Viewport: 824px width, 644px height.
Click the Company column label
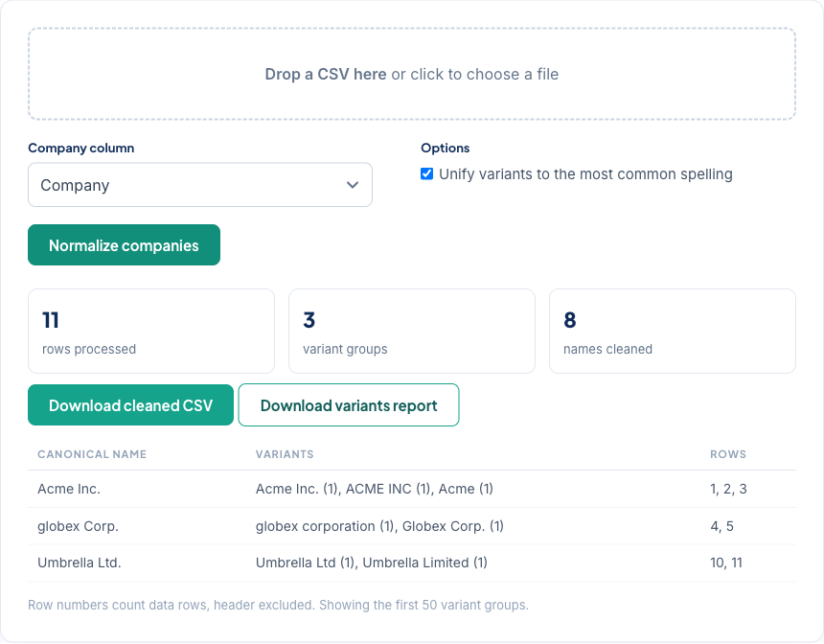(x=80, y=149)
